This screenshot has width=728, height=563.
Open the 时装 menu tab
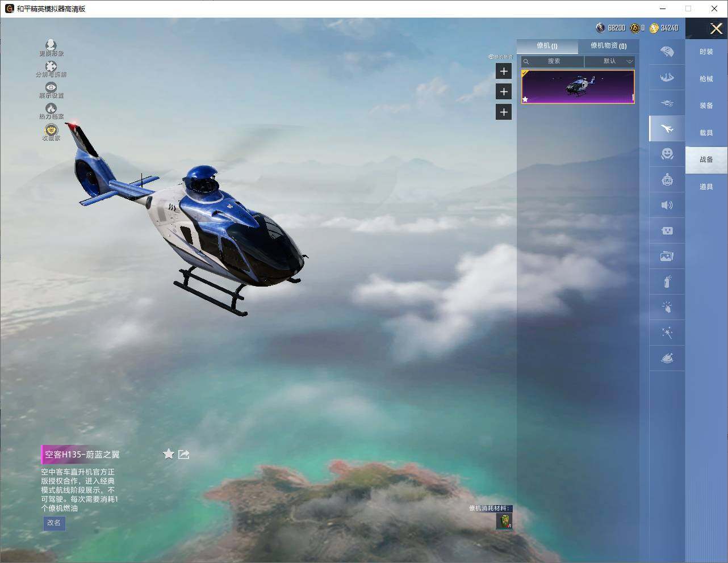pyautogui.click(x=706, y=52)
